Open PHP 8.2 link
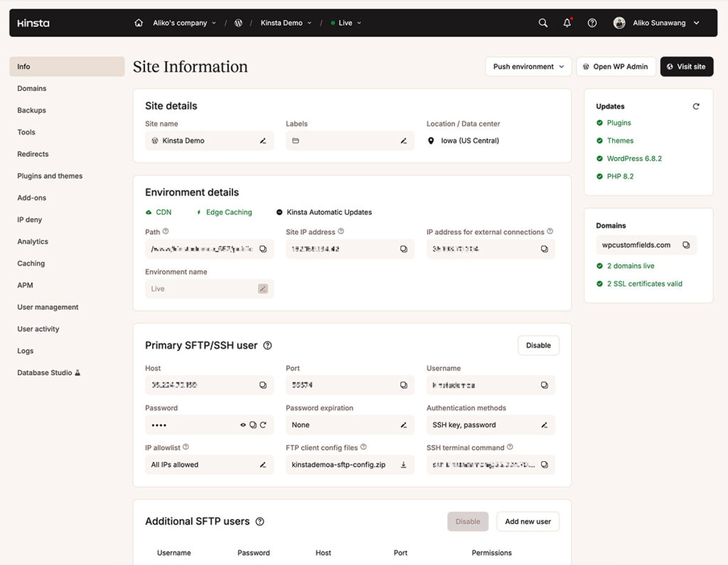The width and height of the screenshot is (728, 565). click(x=620, y=176)
